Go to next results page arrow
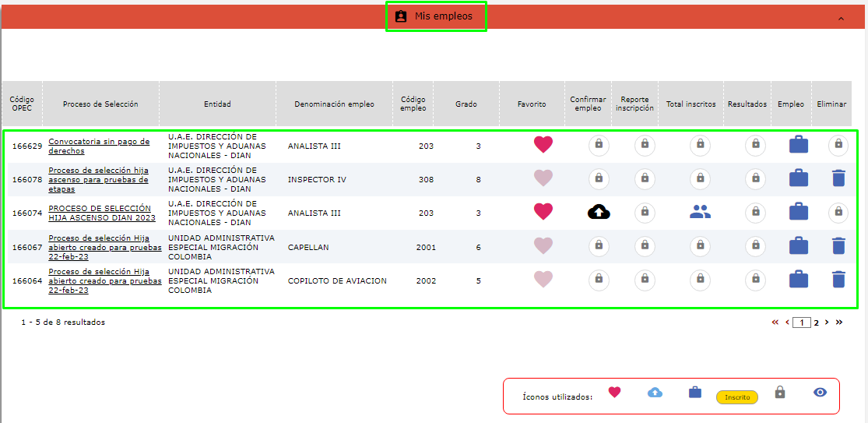 coord(827,322)
